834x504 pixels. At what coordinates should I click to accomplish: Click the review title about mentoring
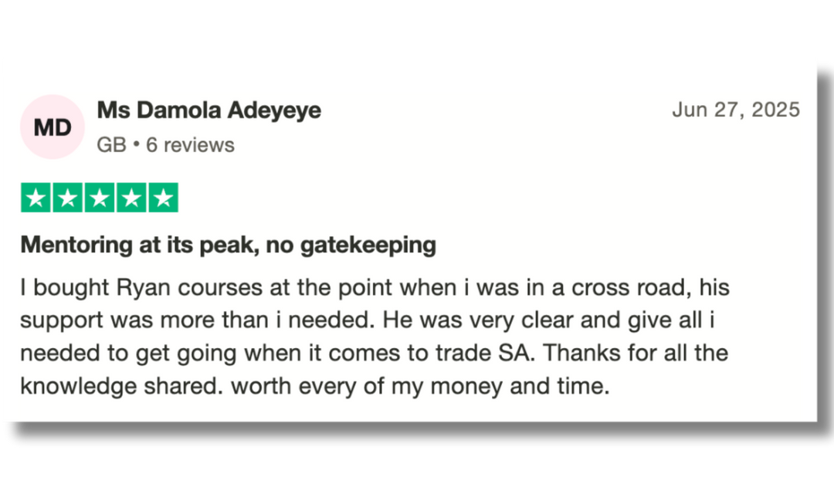(x=228, y=245)
